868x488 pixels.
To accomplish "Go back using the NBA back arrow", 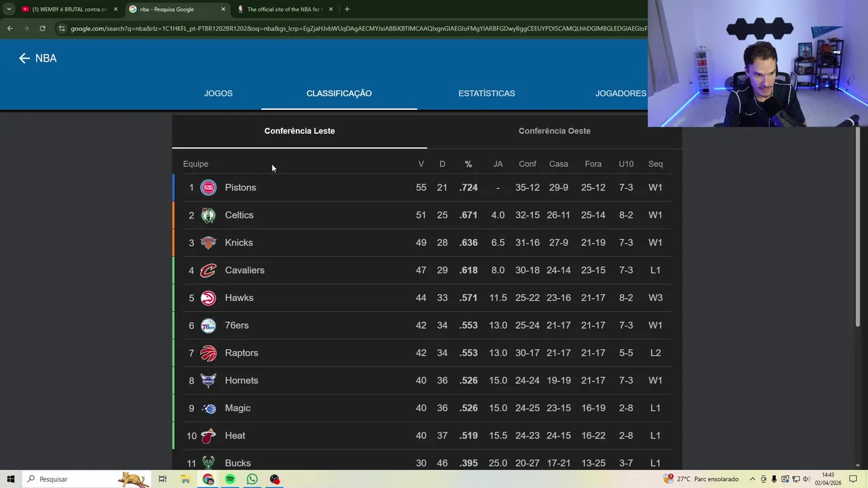I will pyautogui.click(x=24, y=58).
